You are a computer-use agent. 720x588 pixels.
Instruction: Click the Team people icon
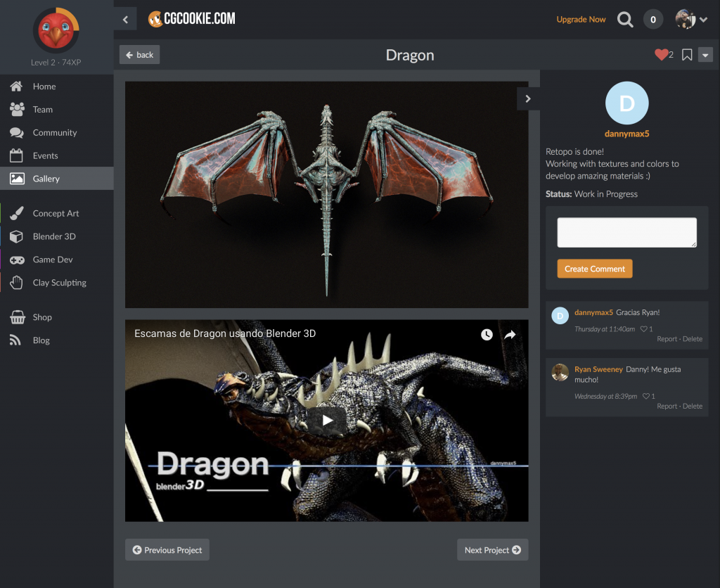[x=17, y=109]
